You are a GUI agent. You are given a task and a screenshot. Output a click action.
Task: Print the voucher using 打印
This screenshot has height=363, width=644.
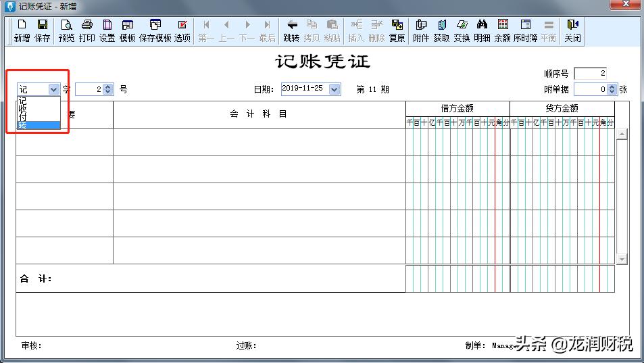pos(86,31)
